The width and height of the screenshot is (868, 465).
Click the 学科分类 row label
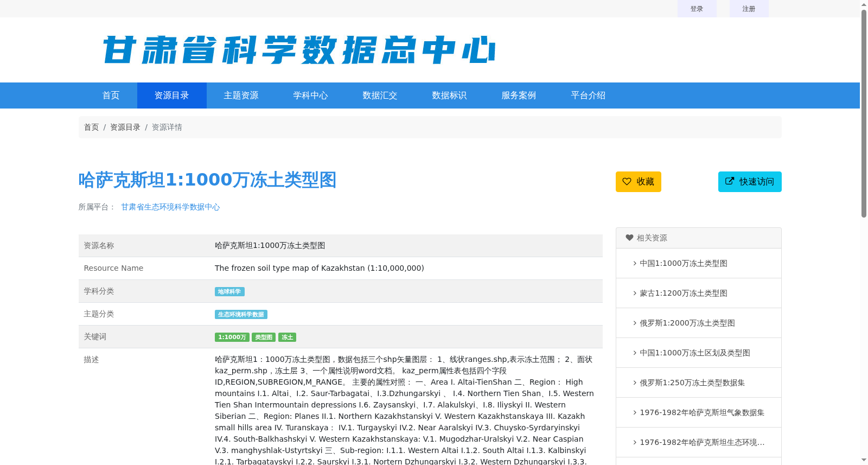[99, 291]
